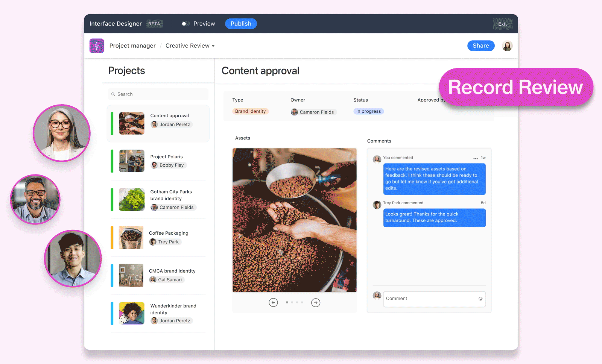Image resolution: width=602 pixels, height=364 pixels.
Task: Click Cameron Fields' owner avatar chip
Action: pos(294,112)
